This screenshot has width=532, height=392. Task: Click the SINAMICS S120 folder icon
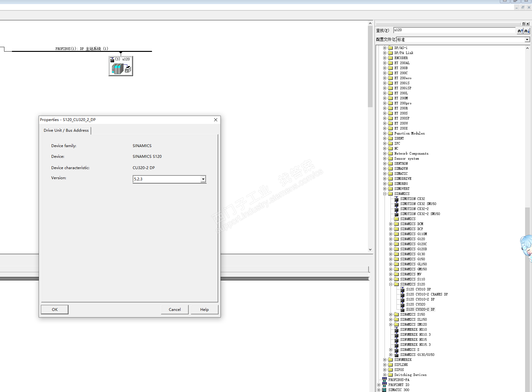tap(396, 284)
